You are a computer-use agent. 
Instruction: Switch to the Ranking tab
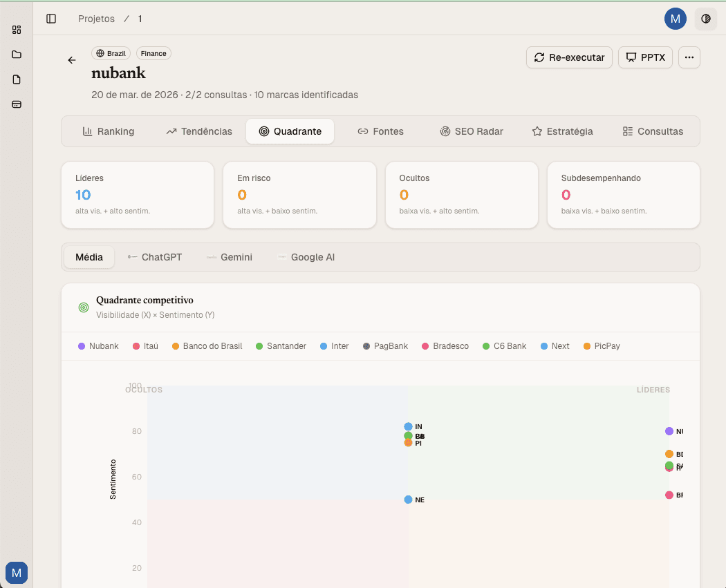(x=109, y=131)
